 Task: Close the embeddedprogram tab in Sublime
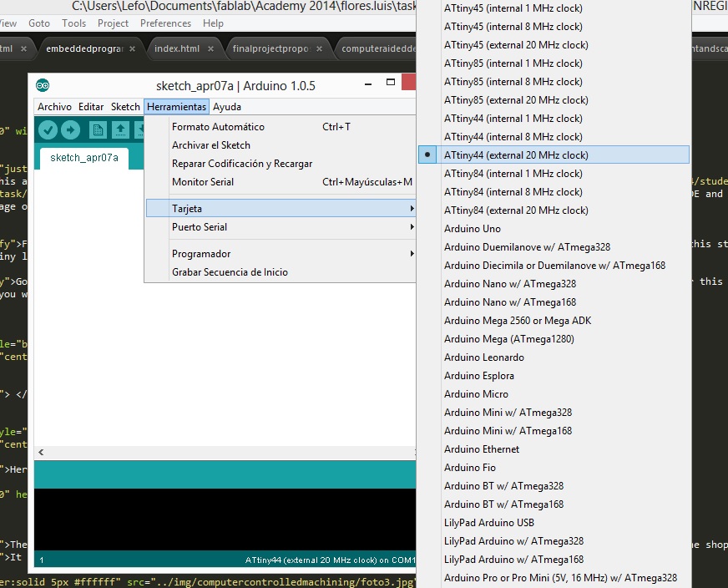click(132, 48)
